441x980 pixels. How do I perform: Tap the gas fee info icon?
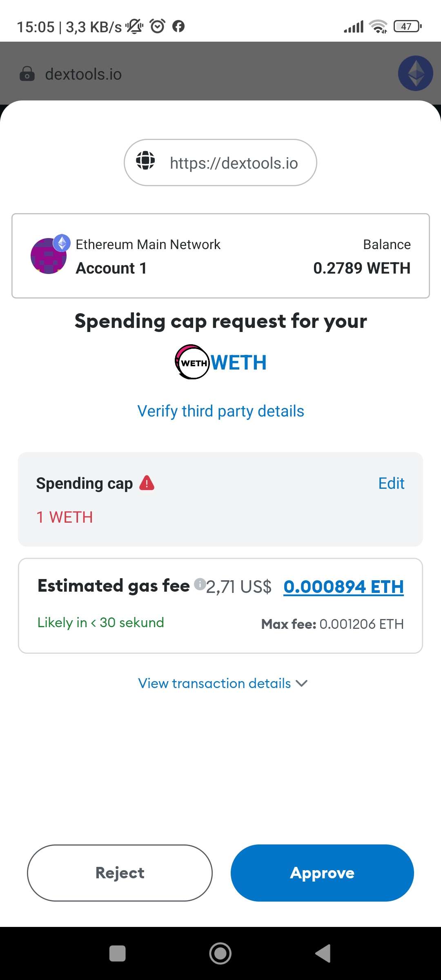tap(199, 584)
